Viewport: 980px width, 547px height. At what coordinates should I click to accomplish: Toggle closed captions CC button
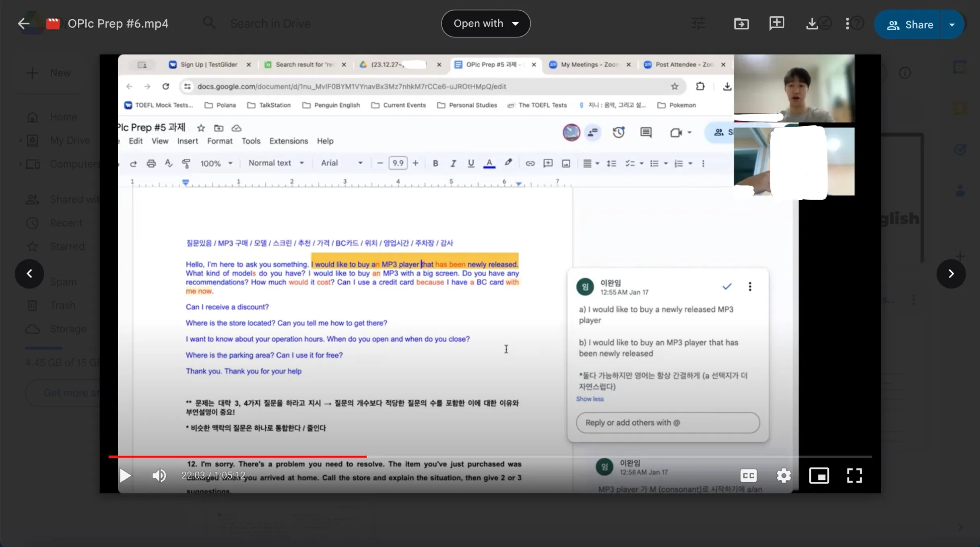tap(748, 476)
